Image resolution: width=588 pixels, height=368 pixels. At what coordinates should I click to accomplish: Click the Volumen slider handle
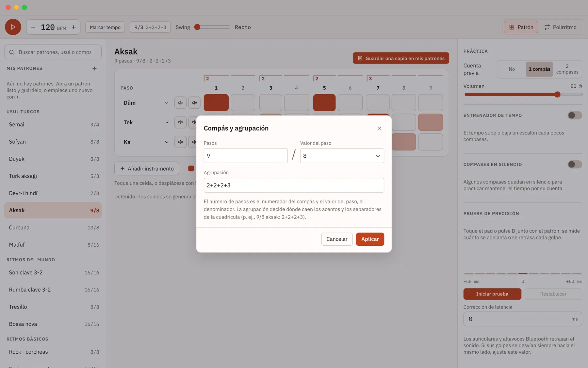click(x=557, y=95)
